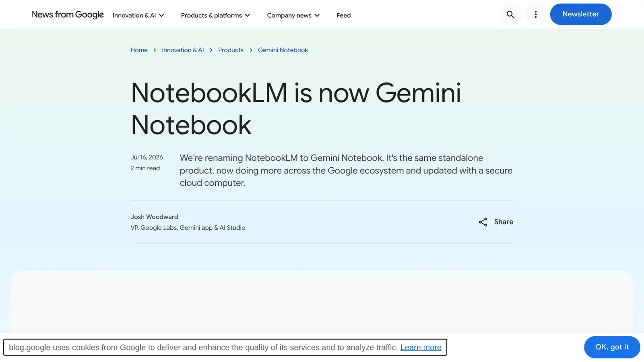This screenshot has width=644, height=362.
Task: Open the Feed nav item
Action: coord(344,15)
